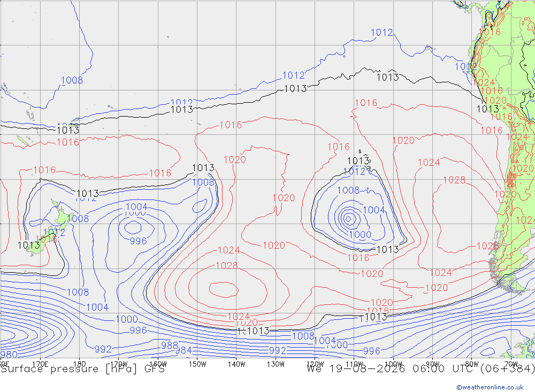Select the 100W longitude label
Viewport: 535px width, 392px height.
[x=393, y=364]
